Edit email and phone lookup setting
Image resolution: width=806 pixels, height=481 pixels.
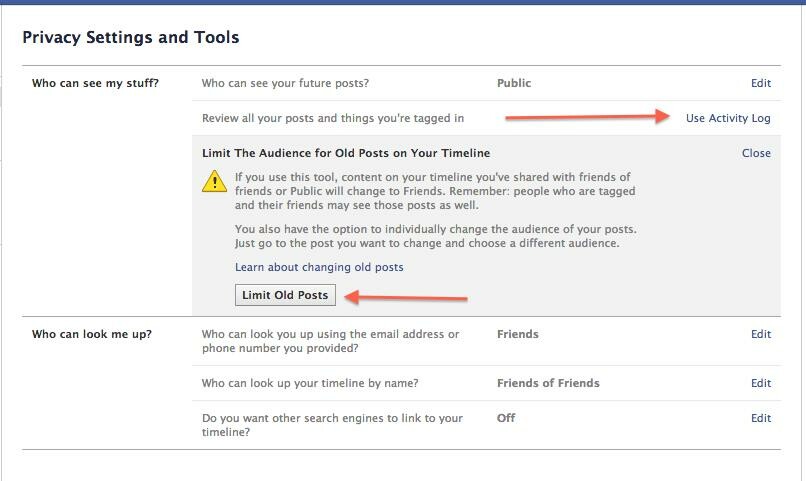761,334
